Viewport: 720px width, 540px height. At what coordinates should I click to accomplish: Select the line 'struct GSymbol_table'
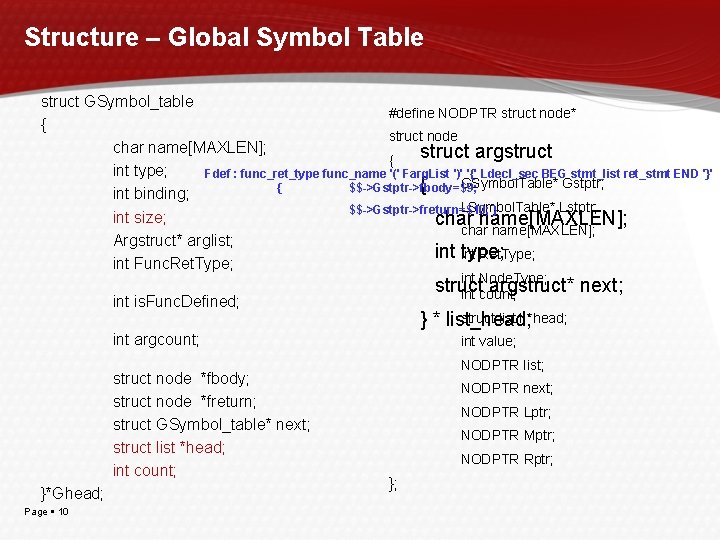pyautogui.click(x=117, y=101)
